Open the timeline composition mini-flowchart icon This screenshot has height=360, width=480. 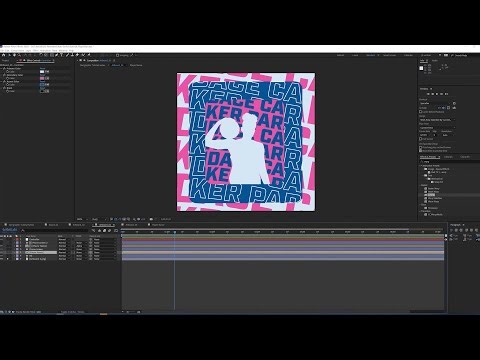coord(93,230)
